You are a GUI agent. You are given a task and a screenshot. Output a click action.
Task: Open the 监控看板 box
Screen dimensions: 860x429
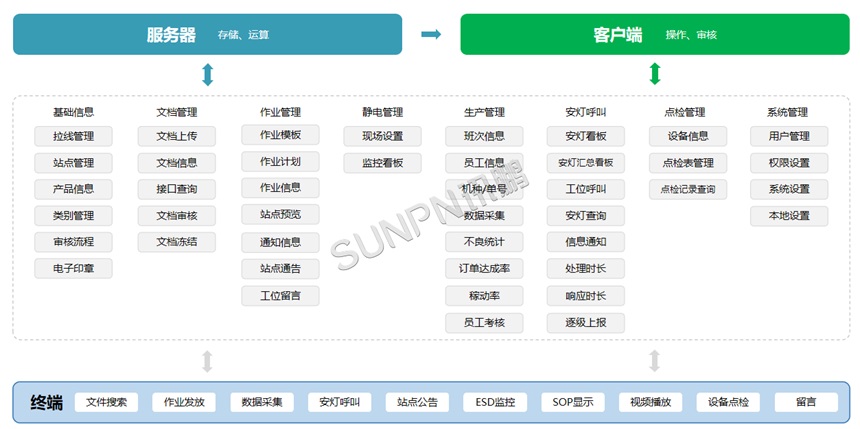[x=383, y=163]
